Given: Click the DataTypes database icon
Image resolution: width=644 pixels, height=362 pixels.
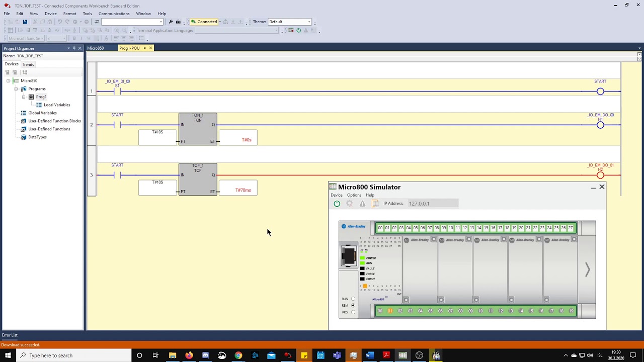Looking at the screenshot, I should point(24,137).
